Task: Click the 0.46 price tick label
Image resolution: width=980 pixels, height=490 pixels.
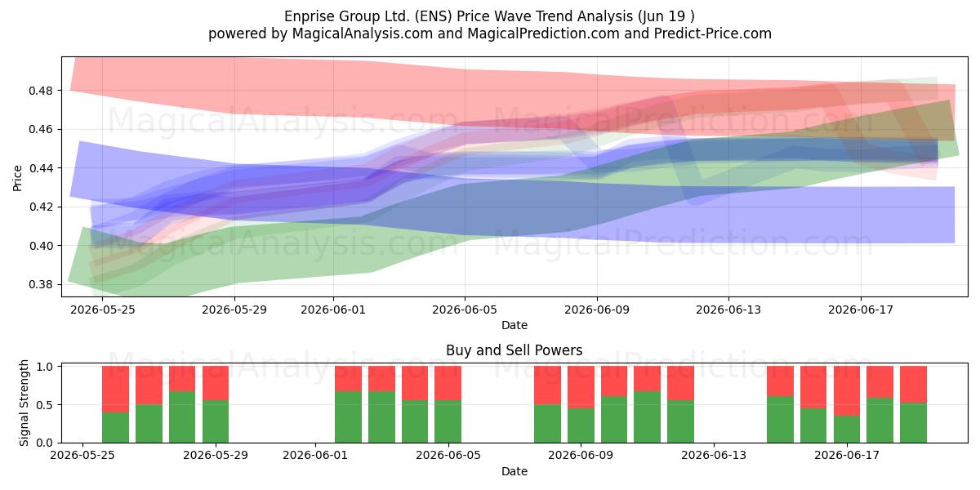Action: pos(42,129)
